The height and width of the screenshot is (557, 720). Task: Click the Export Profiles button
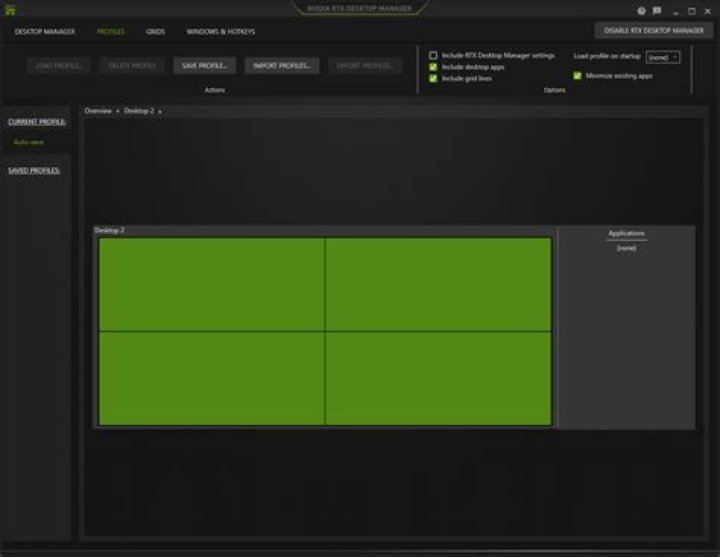click(366, 66)
